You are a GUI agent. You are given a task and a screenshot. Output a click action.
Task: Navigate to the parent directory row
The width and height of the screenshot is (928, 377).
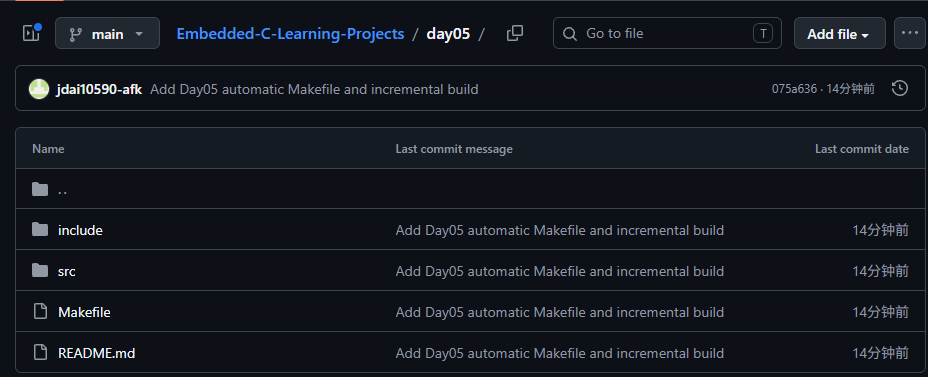[x=471, y=189]
